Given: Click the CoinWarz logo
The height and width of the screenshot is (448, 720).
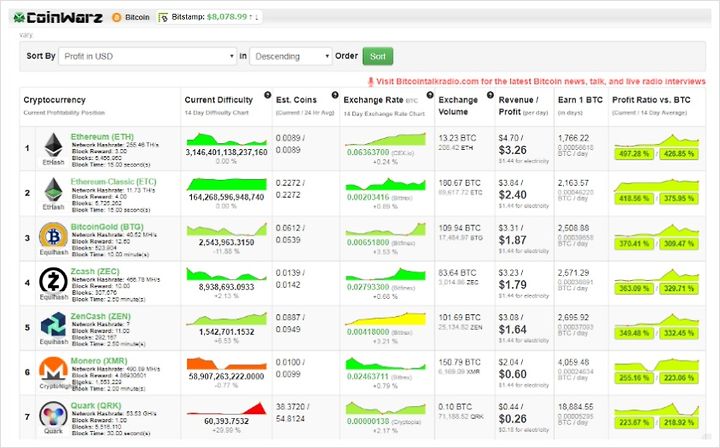Looking at the screenshot, I should pos(58,17).
